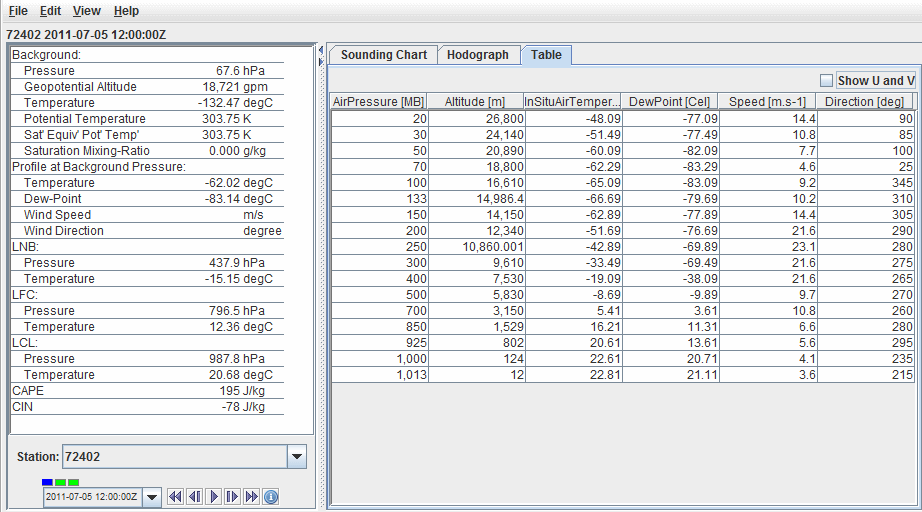The image size is (922, 512).
Task: Click Geopotential Altitude 18,721 gpm value
Action: click(x=235, y=86)
